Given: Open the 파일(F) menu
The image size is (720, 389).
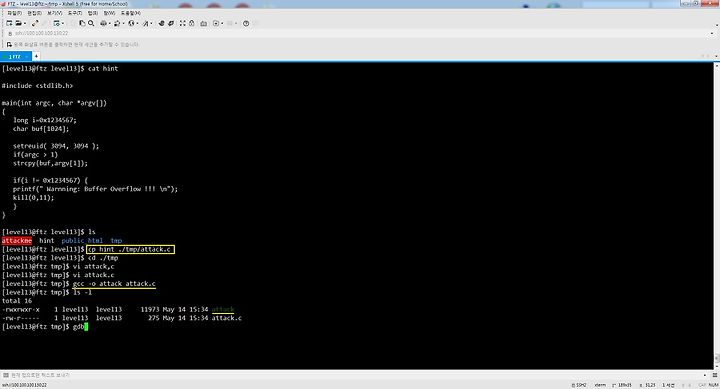Looking at the screenshot, I should pos(15,13).
